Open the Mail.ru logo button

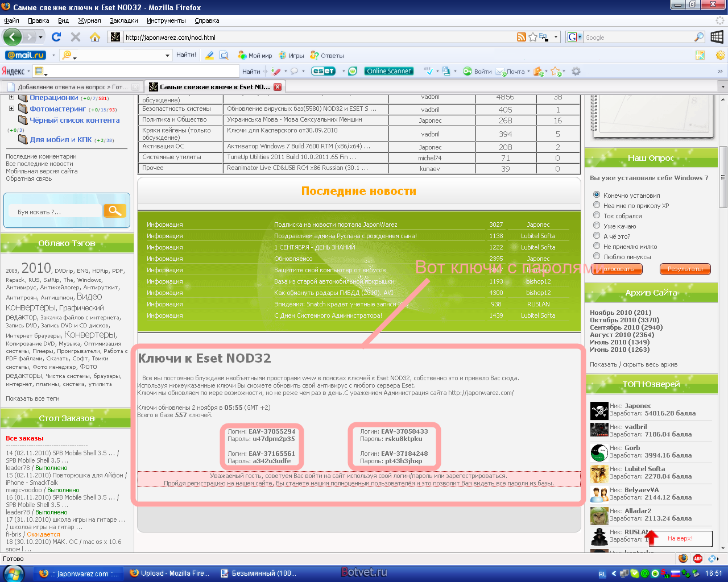click(x=26, y=55)
